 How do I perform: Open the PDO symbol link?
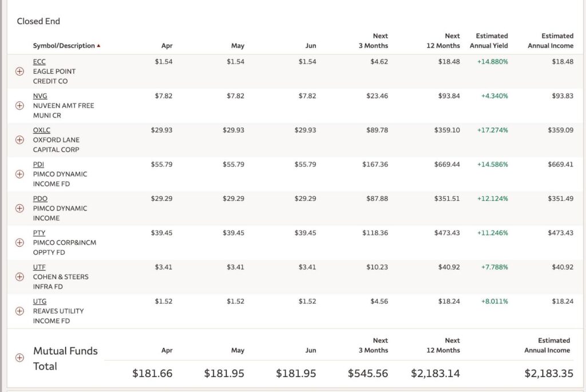pyautogui.click(x=40, y=199)
